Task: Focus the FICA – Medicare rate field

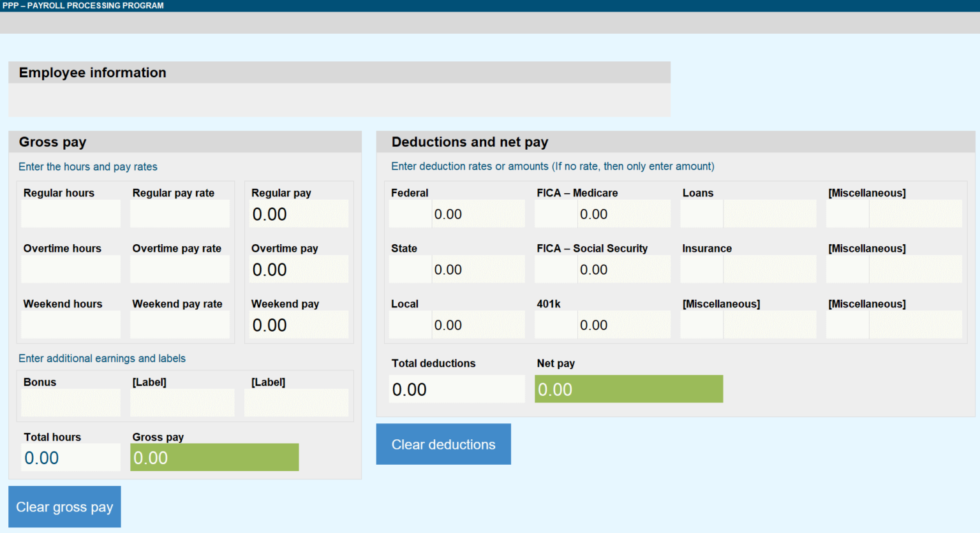Action: [x=556, y=214]
